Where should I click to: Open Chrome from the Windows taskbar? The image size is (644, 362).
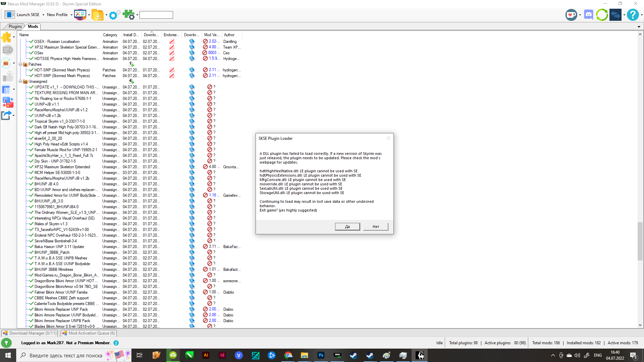click(x=288, y=355)
